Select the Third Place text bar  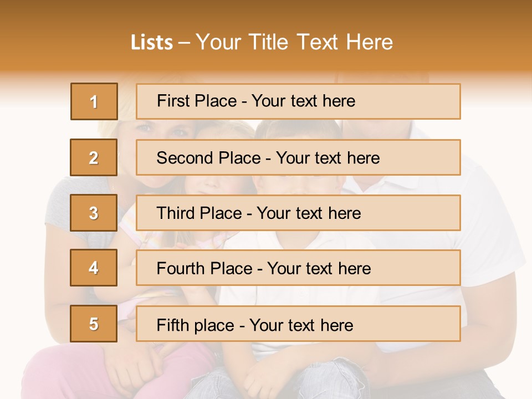pos(298,213)
